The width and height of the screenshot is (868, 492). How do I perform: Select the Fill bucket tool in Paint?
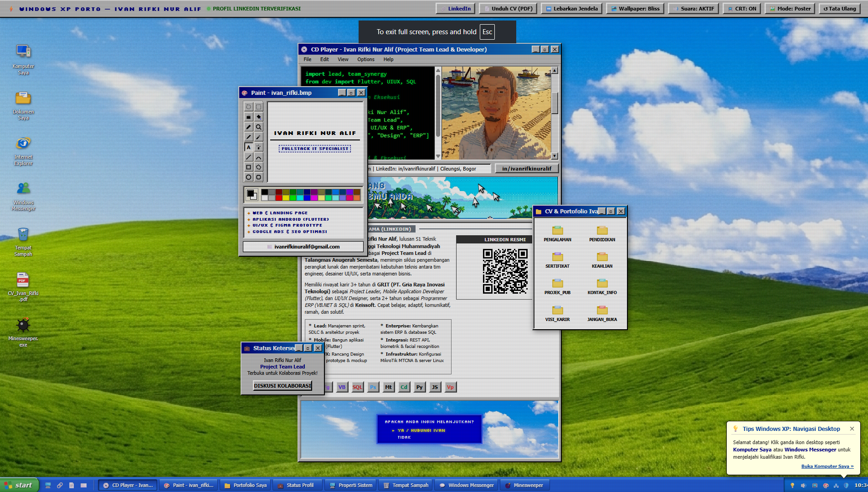tap(259, 117)
